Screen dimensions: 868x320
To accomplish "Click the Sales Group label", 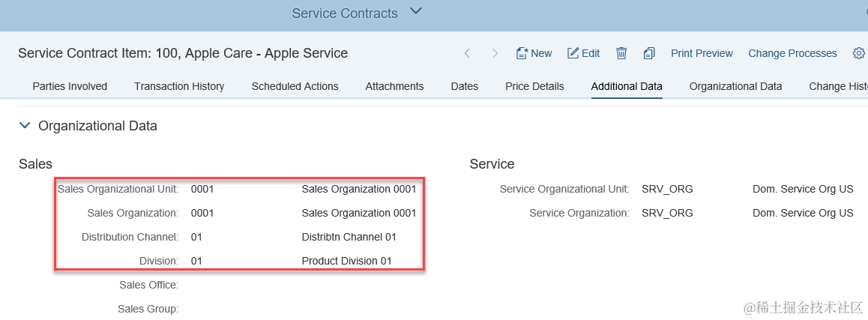I will (x=148, y=309).
